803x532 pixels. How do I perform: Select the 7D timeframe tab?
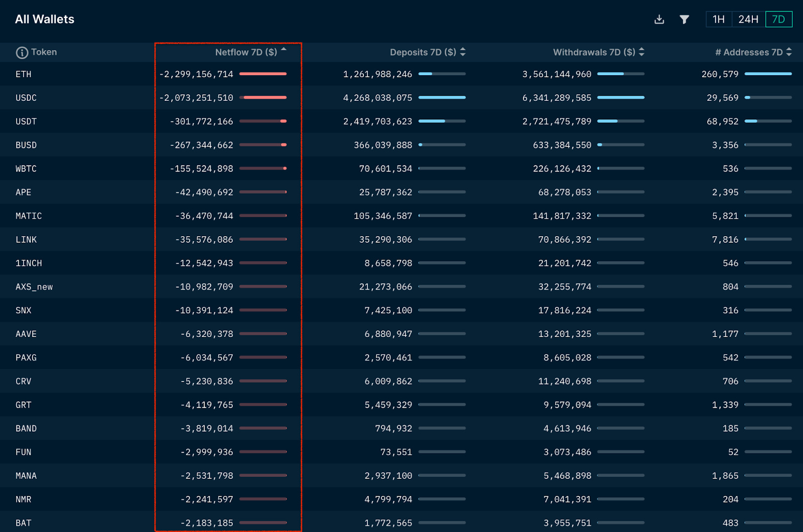click(778, 20)
